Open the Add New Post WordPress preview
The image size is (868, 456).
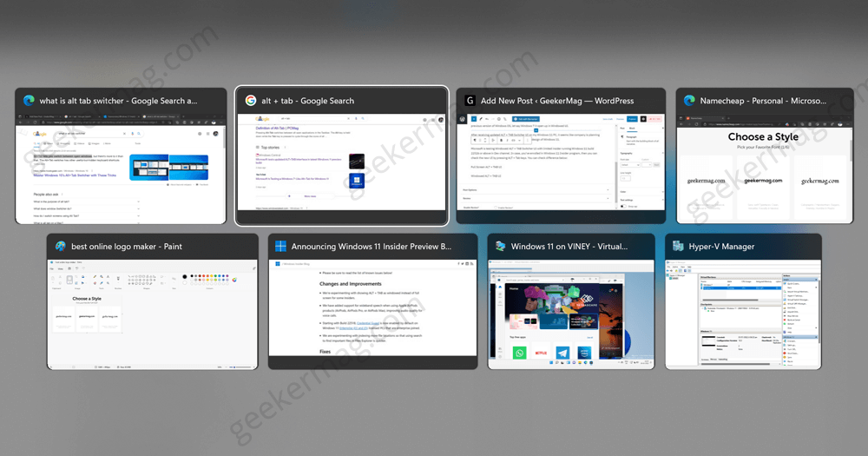point(561,162)
